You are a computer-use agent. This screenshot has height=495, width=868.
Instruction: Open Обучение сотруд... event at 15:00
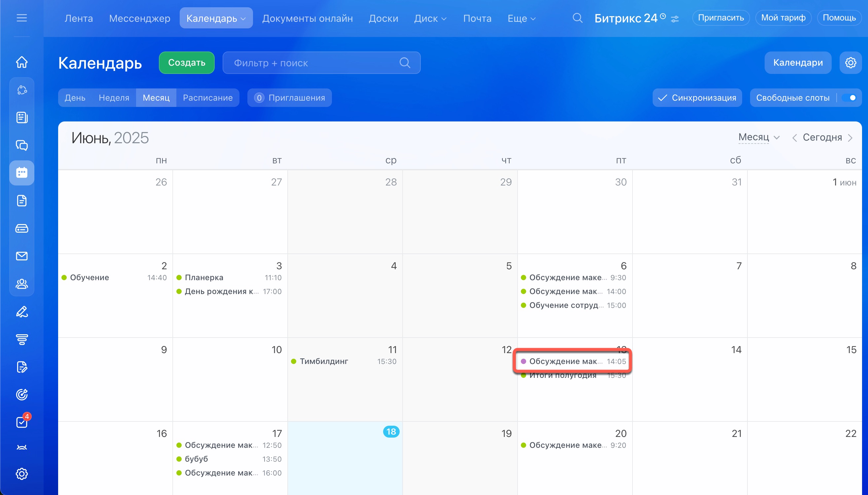coord(574,305)
